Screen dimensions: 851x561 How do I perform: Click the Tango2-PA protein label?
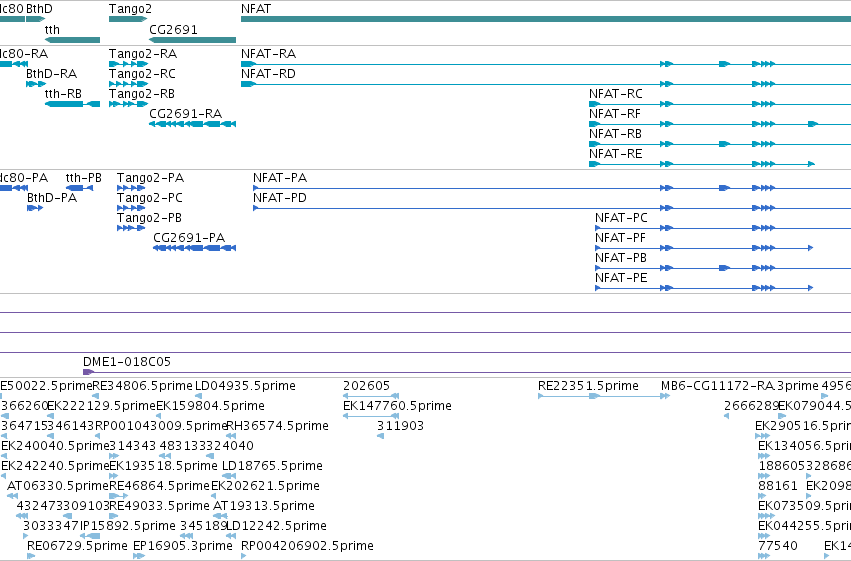click(150, 178)
